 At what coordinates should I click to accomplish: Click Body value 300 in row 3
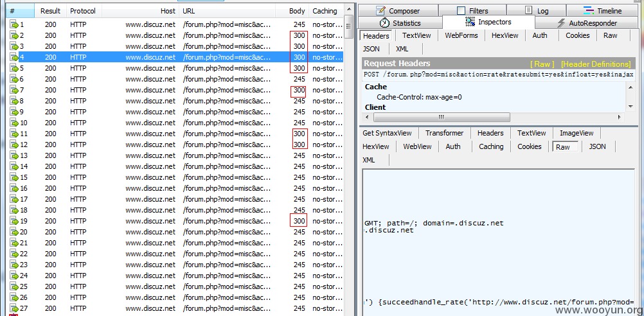[300, 46]
